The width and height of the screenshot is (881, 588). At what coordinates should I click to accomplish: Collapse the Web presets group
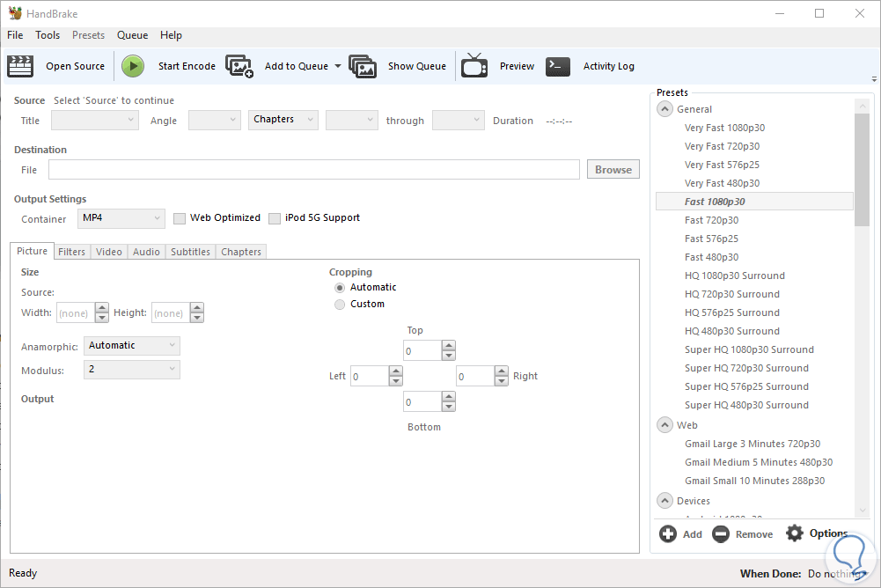click(x=664, y=425)
